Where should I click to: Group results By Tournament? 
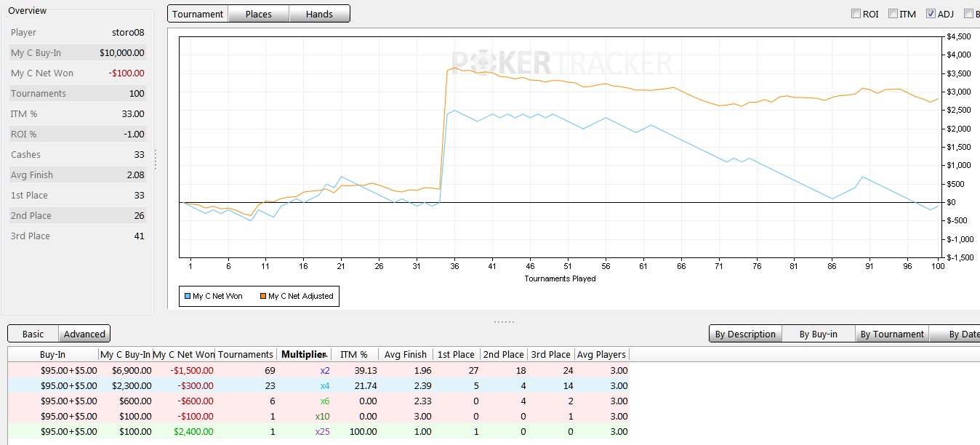[x=892, y=334]
